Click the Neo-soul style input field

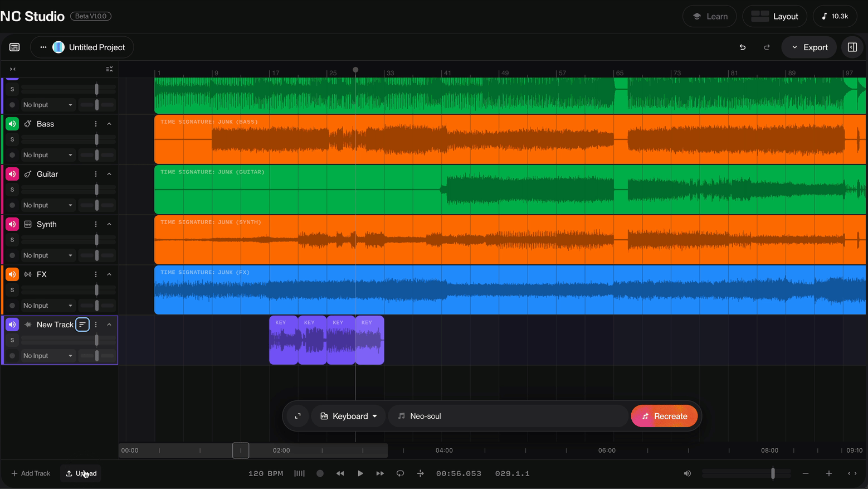508,416
